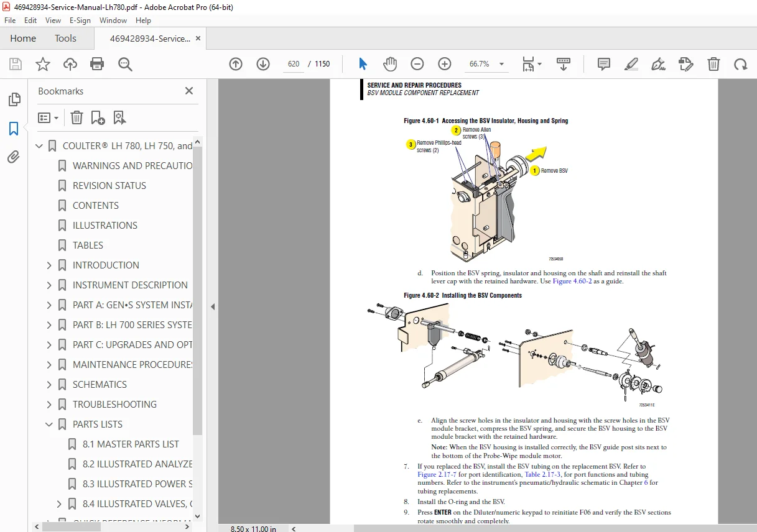Collapse COULTER LH 780 root bookmark
This screenshot has height=532, width=757.
39,146
